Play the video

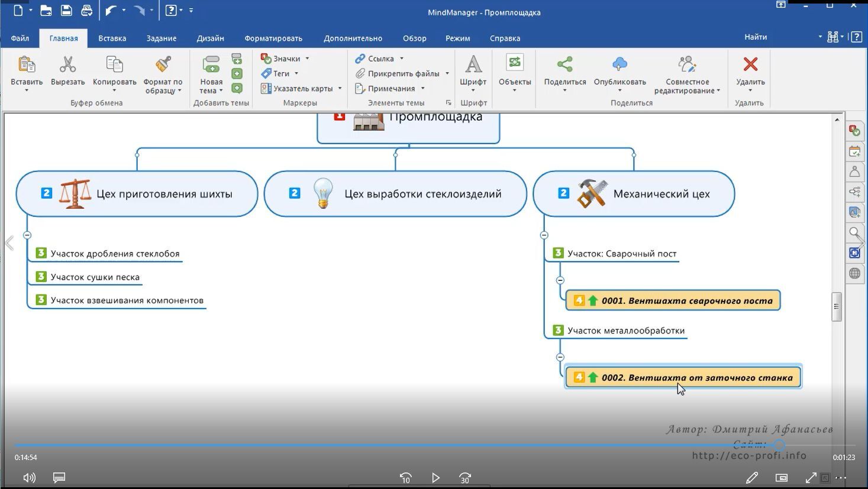[435, 478]
